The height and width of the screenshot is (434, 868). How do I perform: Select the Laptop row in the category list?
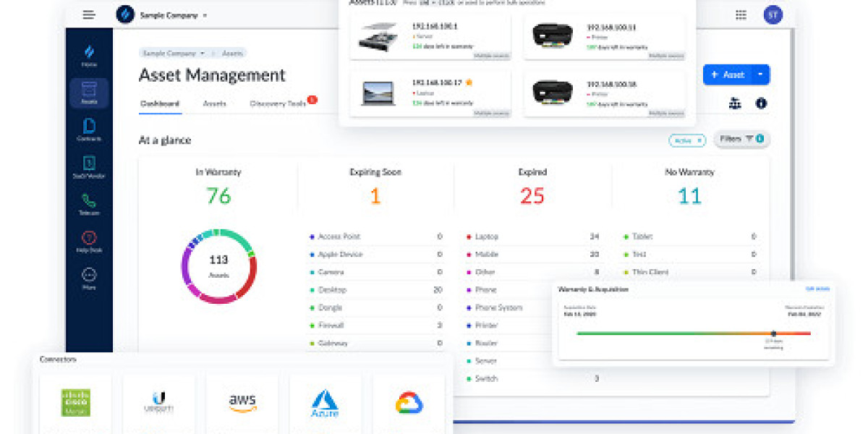[533, 237]
